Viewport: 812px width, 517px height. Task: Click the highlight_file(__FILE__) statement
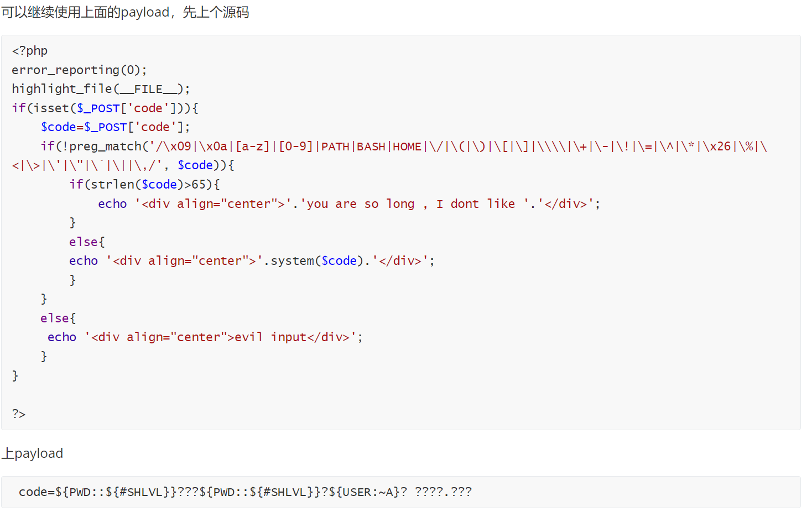(x=101, y=89)
